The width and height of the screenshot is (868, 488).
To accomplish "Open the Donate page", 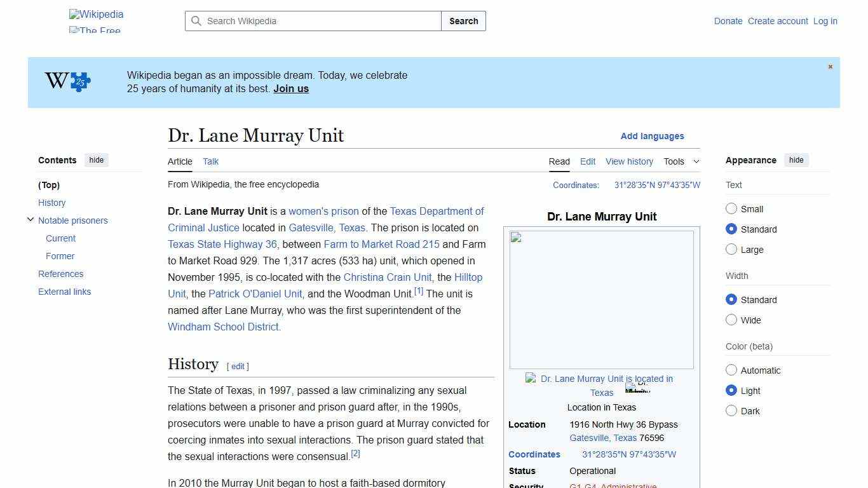I will [x=728, y=21].
